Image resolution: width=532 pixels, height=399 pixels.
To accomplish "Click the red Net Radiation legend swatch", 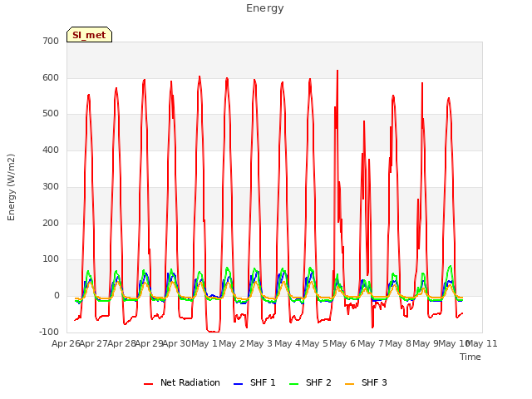I will (148, 384).
